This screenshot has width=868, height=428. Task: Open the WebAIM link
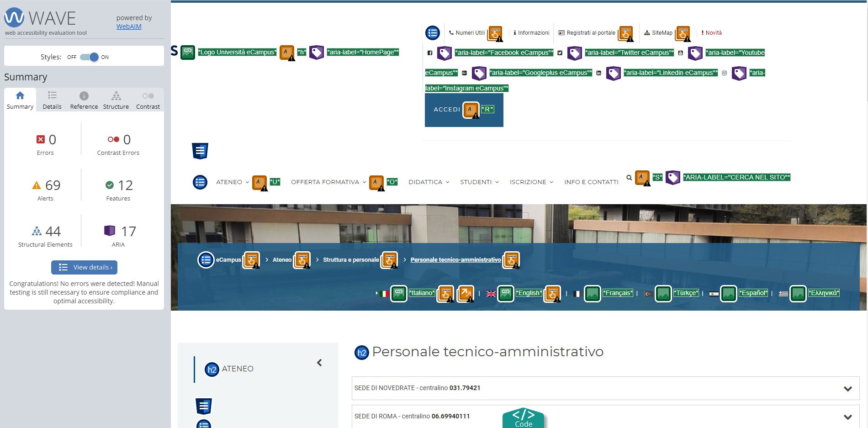pyautogui.click(x=129, y=26)
